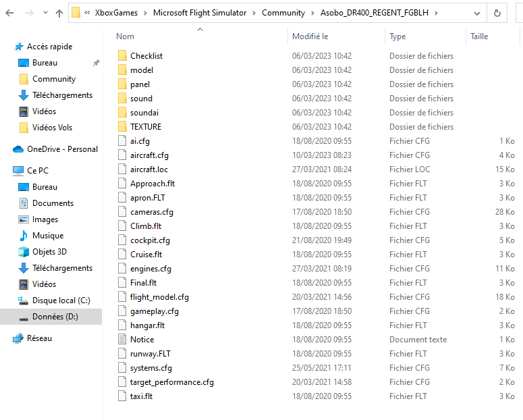This screenshot has width=523, height=420.
Task: Select the TEXTURE folder icon
Action: click(x=122, y=127)
